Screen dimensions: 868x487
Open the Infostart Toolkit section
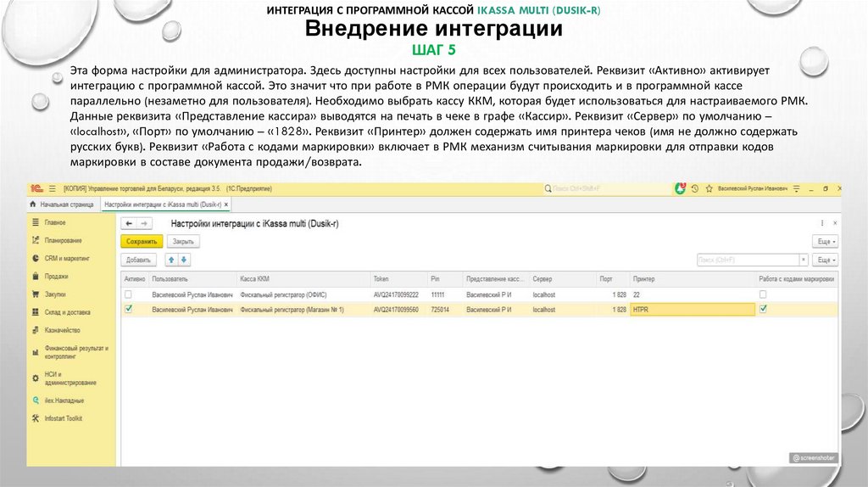tap(63, 418)
